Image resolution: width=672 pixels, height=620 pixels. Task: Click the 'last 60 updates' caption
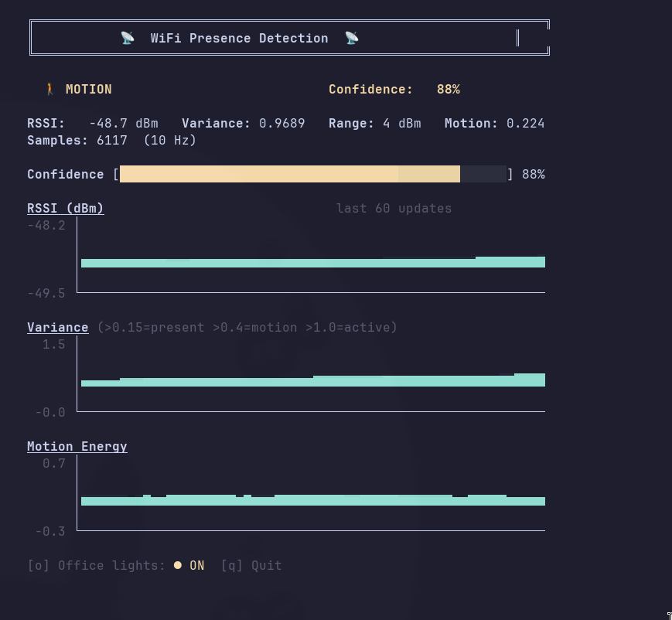pos(394,208)
